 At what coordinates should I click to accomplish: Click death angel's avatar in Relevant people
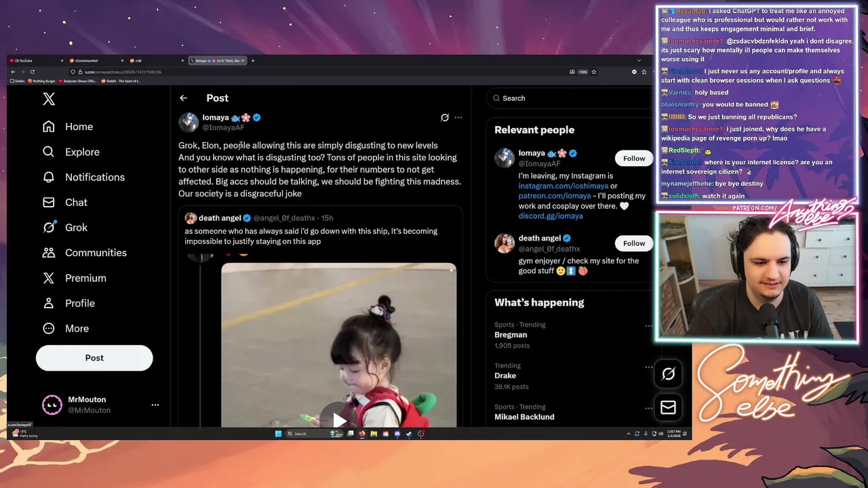[x=505, y=243]
